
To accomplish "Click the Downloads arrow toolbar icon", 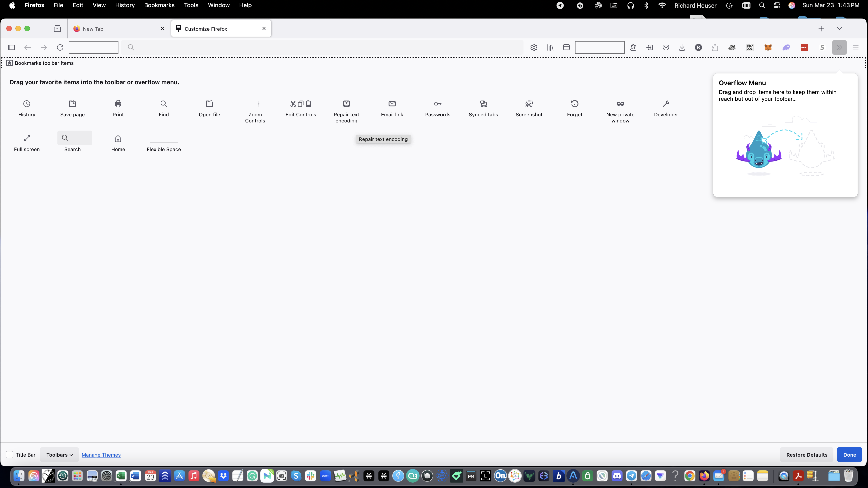I will tap(682, 47).
